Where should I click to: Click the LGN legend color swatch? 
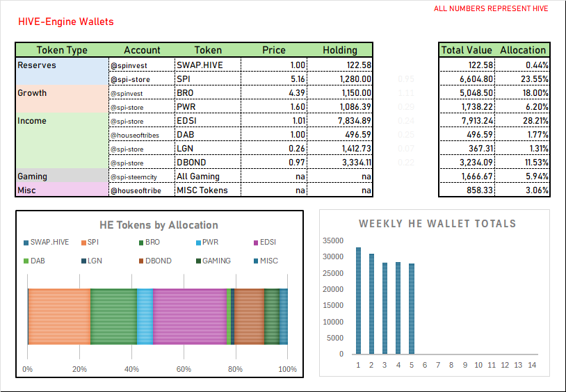coord(83,261)
